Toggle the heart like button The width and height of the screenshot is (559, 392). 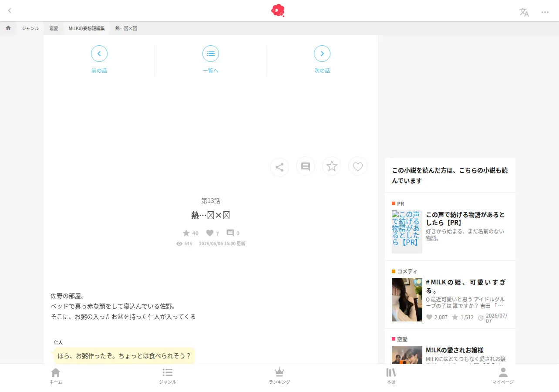click(x=358, y=166)
